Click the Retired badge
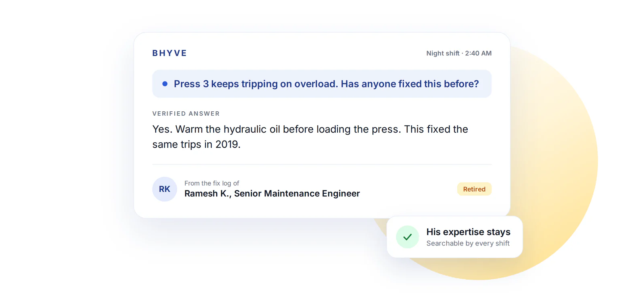The width and height of the screenshot is (644, 303). pyautogui.click(x=474, y=189)
